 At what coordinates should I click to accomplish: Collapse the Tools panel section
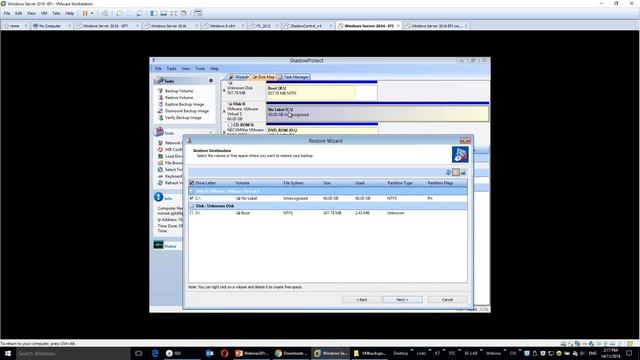(x=211, y=133)
